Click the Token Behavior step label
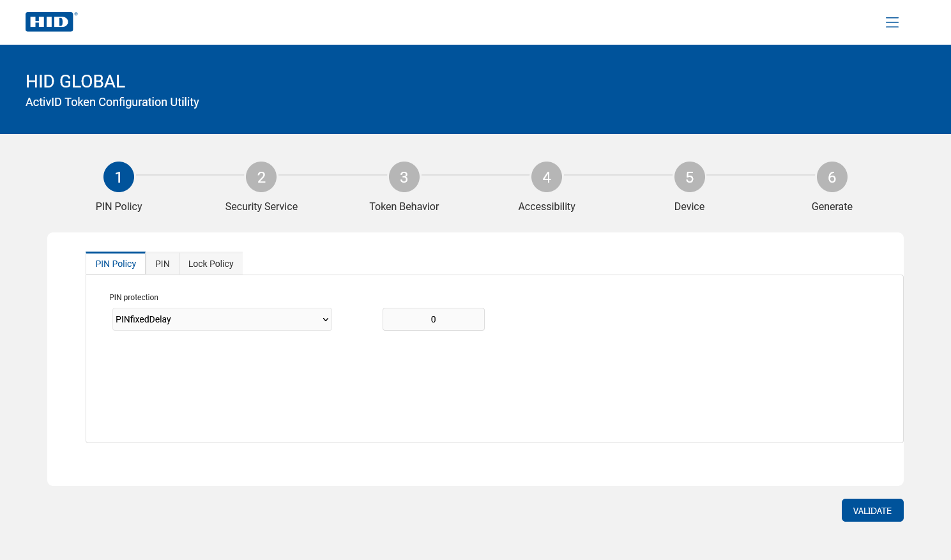The image size is (951, 560). [404, 206]
